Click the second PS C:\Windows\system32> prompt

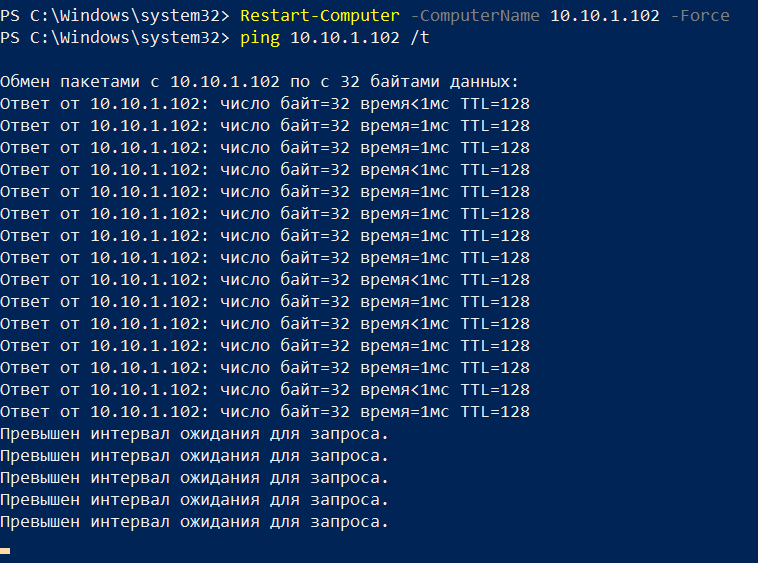115,38
